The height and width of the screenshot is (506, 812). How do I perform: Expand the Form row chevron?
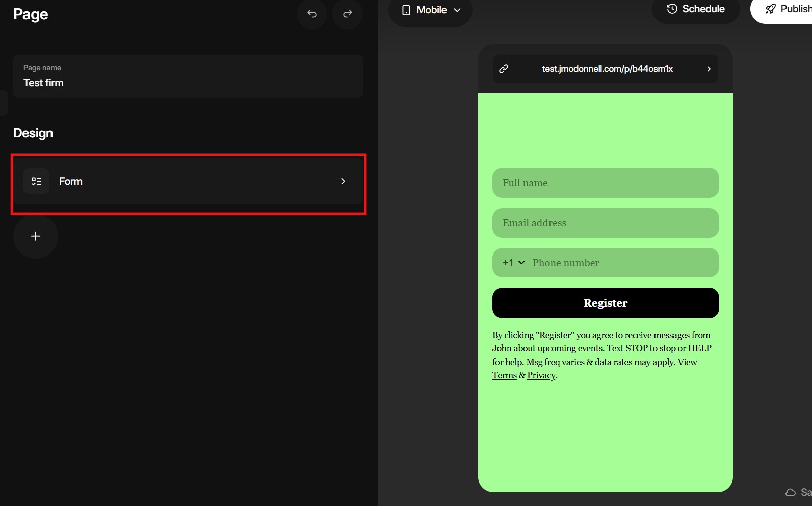343,181
